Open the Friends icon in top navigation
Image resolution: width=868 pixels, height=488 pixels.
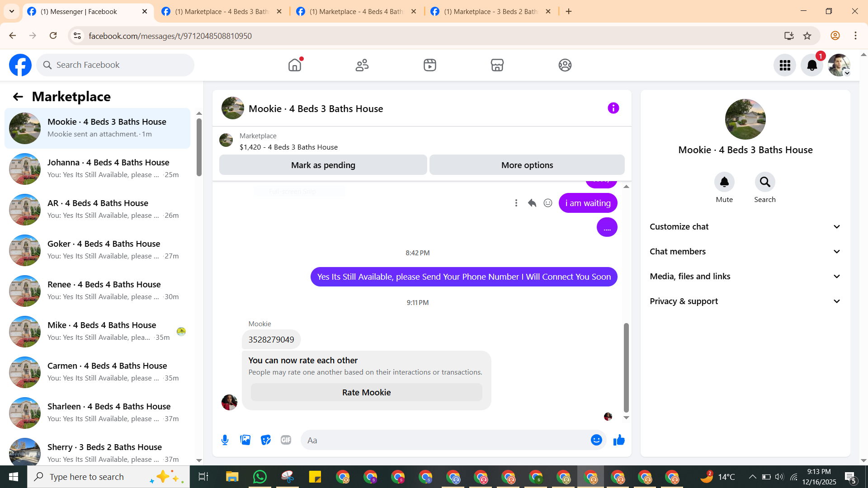point(362,65)
